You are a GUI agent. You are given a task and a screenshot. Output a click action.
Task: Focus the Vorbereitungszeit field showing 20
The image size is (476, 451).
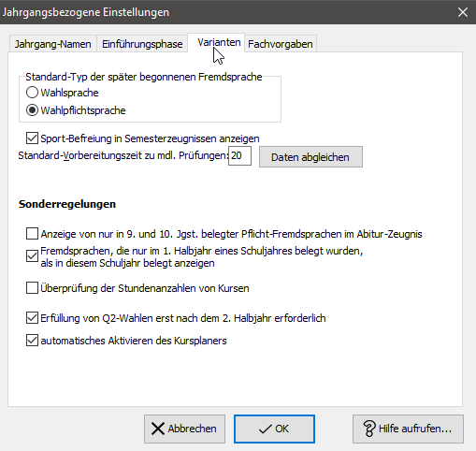(239, 155)
